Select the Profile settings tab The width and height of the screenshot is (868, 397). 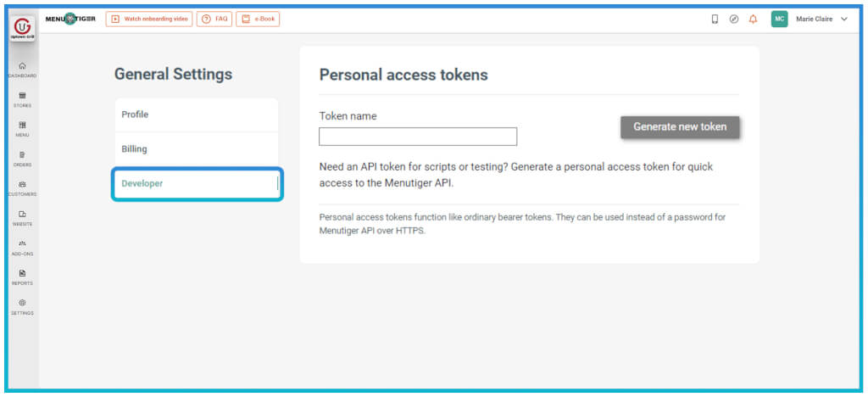coord(196,115)
